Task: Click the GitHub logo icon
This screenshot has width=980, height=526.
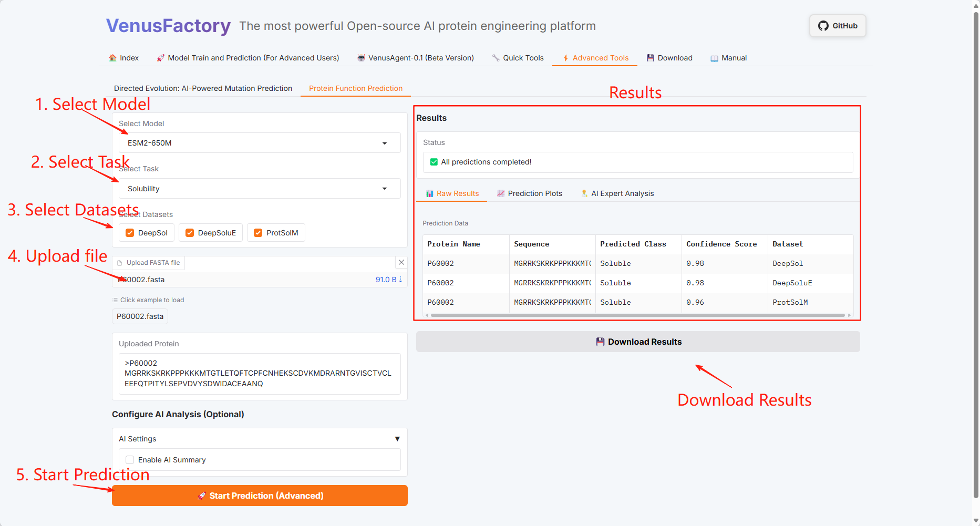Action: [x=823, y=26]
